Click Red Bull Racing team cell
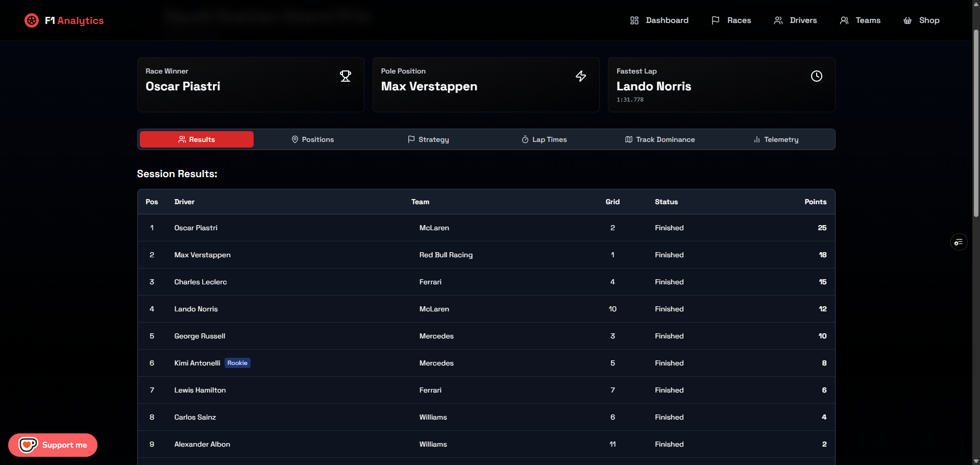The width and height of the screenshot is (980, 465). pos(446,255)
